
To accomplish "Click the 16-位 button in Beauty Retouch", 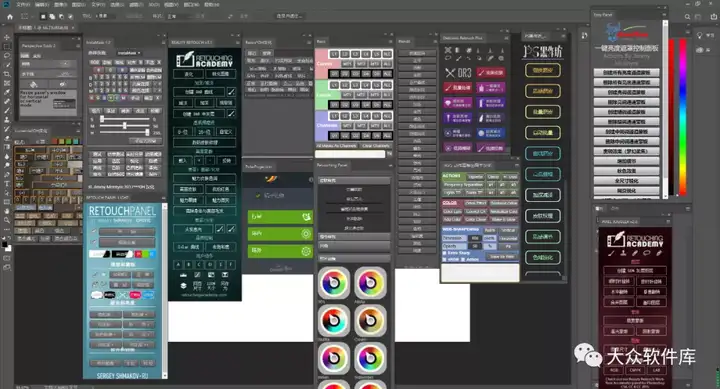I will tap(204, 132).
